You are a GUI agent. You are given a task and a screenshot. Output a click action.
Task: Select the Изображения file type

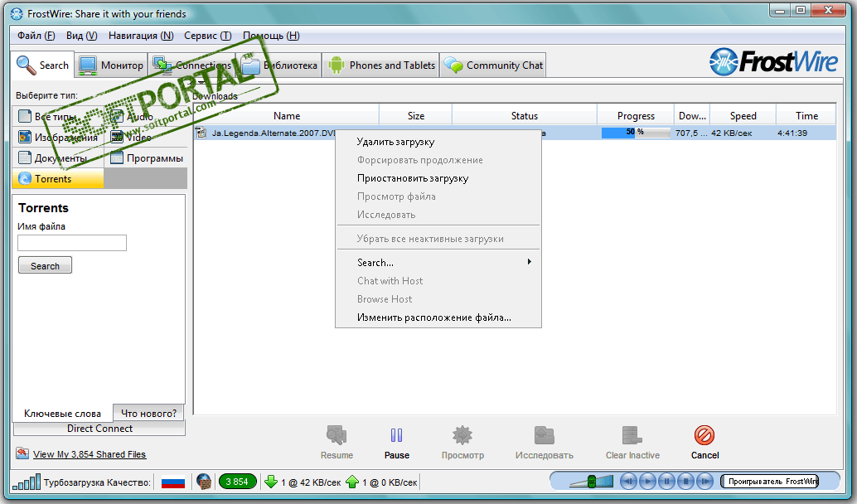[x=57, y=138]
